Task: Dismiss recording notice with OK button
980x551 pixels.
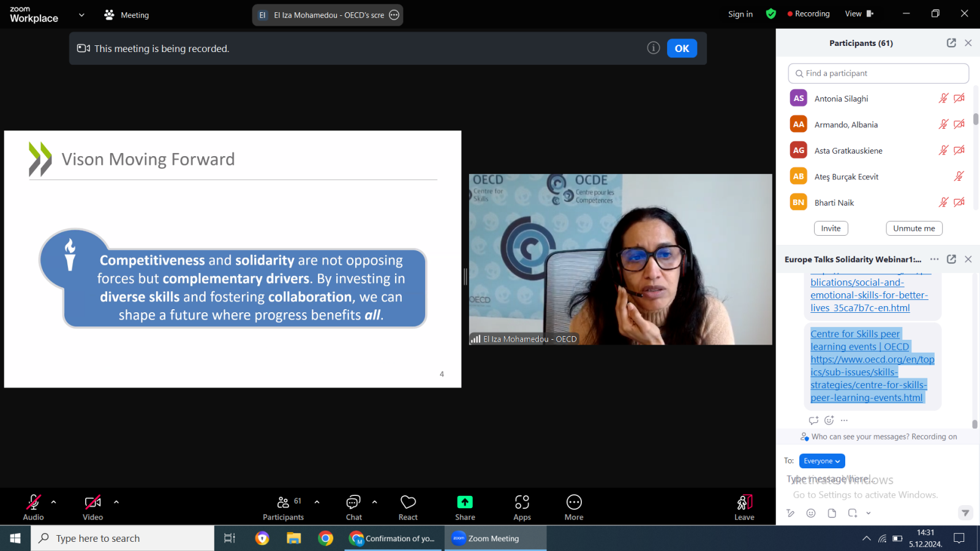Action: 682,48
